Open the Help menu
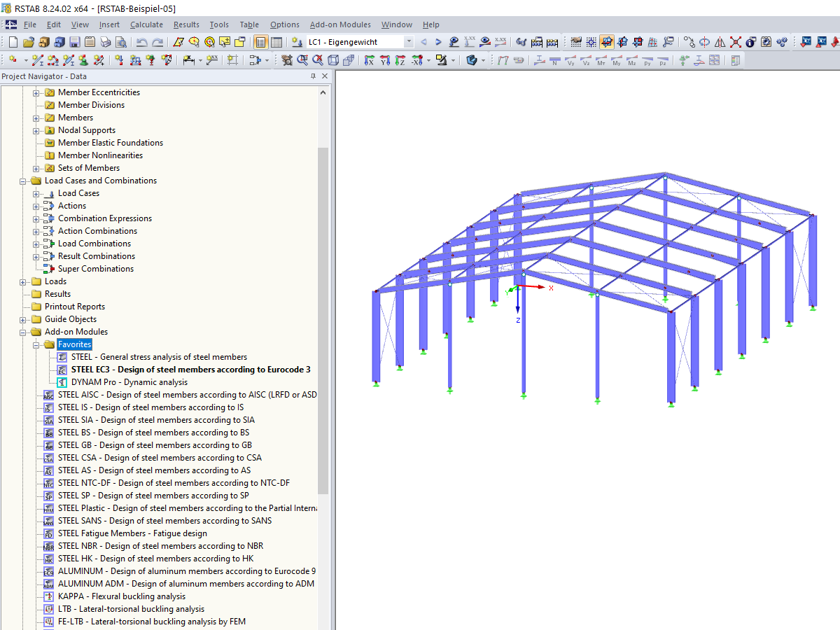 [x=431, y=24]
